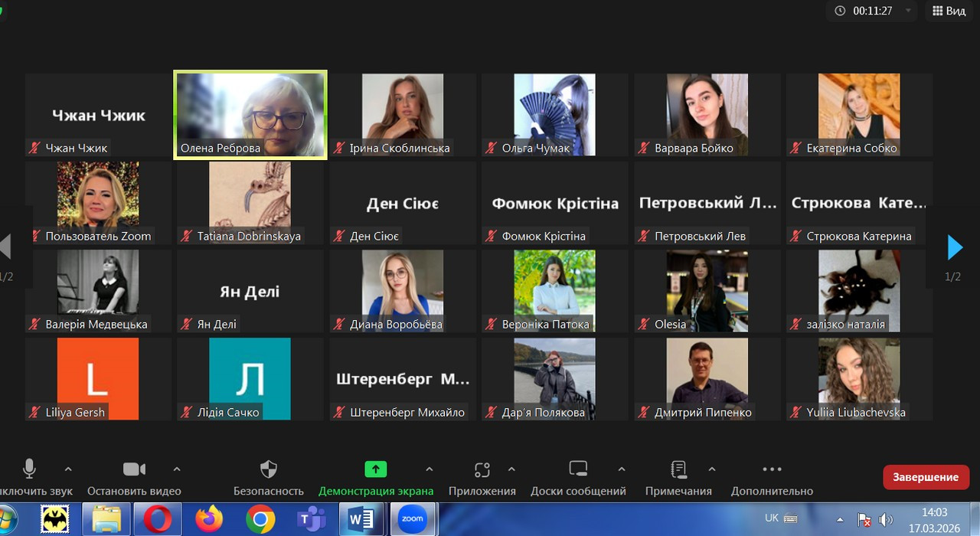Open the More (Дополнительно) three-dots menu
Screen dimensions: 980x536
tap(772, 469)
